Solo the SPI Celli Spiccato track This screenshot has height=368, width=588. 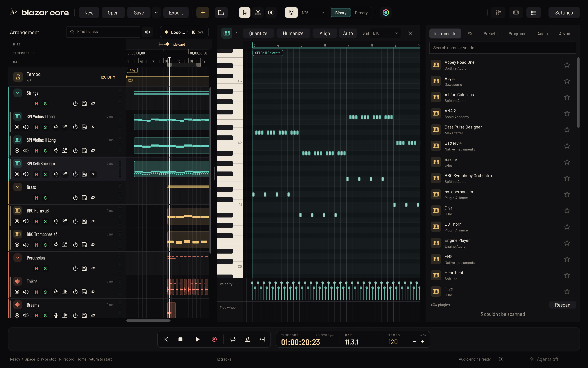(x=45, y=174)
